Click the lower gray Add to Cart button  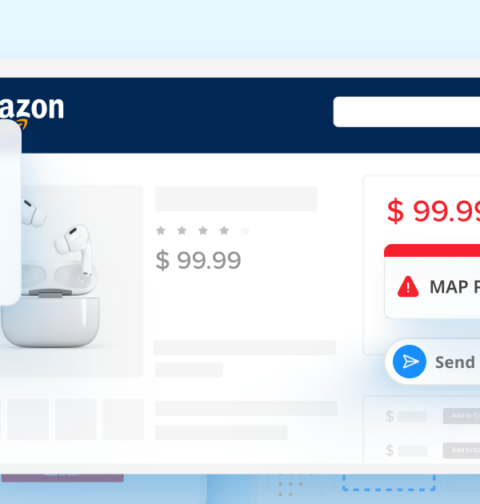tap(461, 450)
